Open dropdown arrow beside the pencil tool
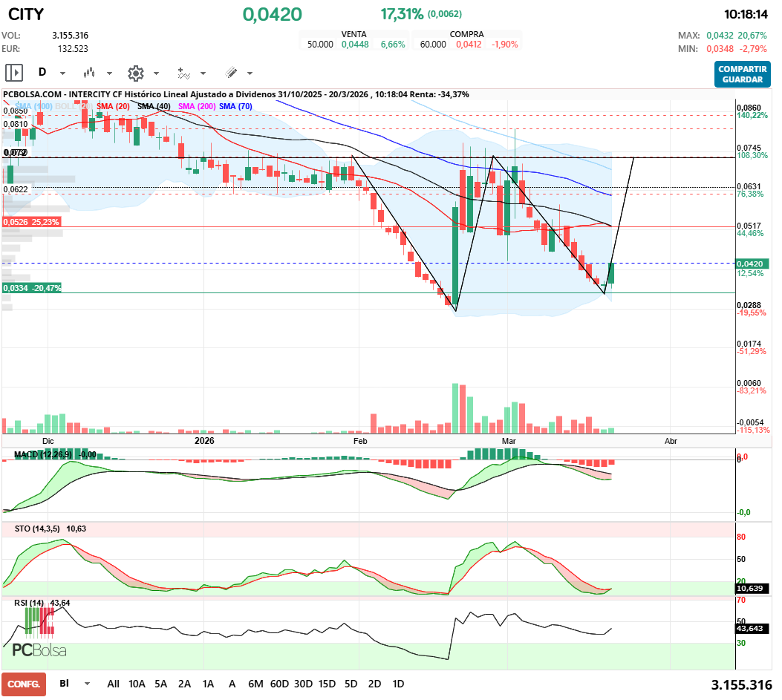 coord(250,73)
